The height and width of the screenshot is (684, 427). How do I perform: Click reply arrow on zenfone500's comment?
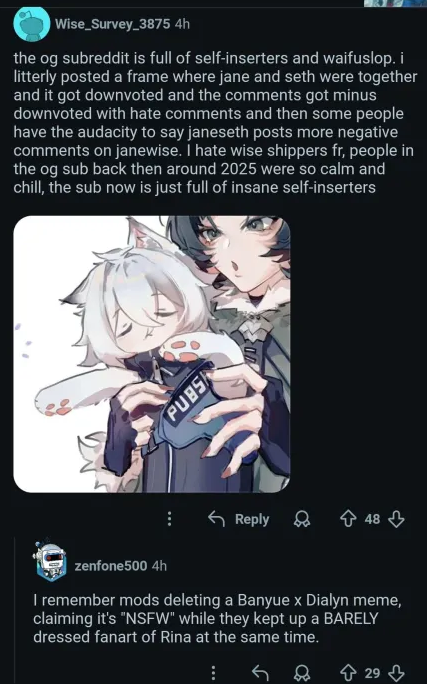coord(260,673)
